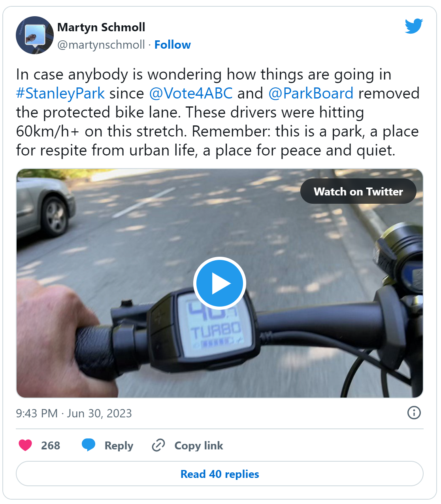Screen dimensions: 441x504
Task: Click the heart like icon
Action: 25,445
